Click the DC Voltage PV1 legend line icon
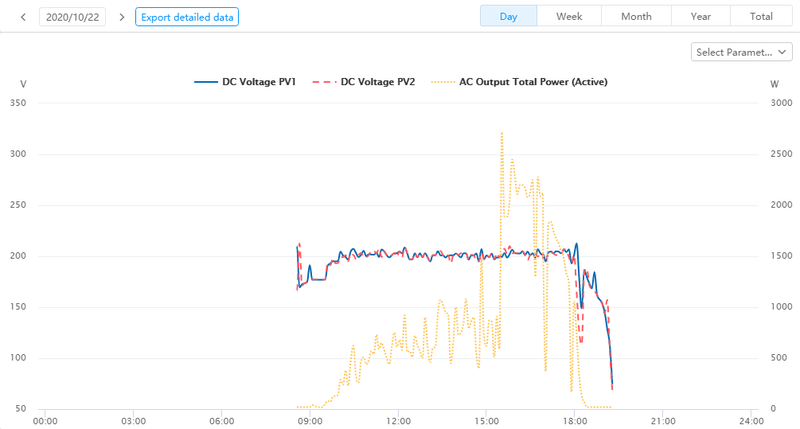The width and height of the screenshot is (800, 429). pyautogui.click(x=206, y=82)
